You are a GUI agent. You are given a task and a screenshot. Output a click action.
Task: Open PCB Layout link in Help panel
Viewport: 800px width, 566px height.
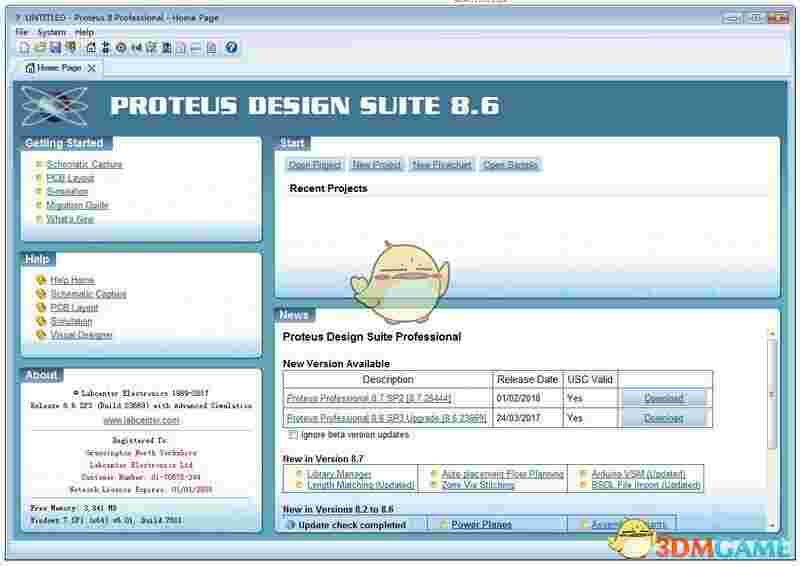(74, 308)
